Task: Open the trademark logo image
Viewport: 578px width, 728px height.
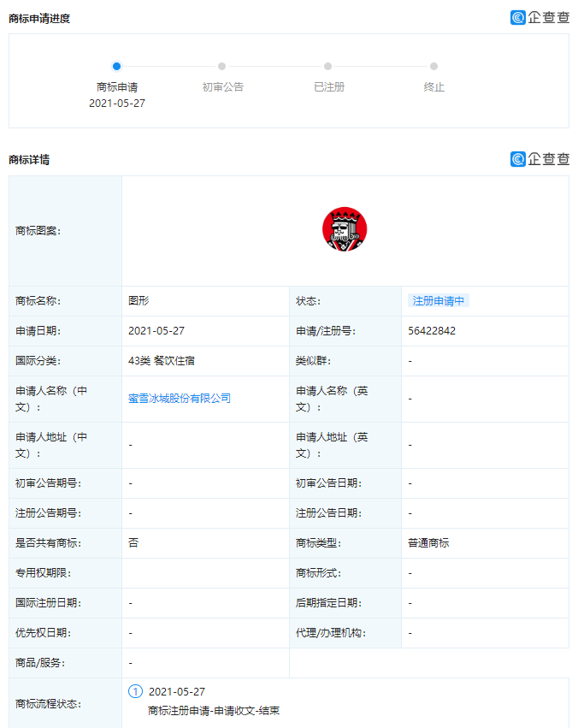Action: tap(345, 229)
